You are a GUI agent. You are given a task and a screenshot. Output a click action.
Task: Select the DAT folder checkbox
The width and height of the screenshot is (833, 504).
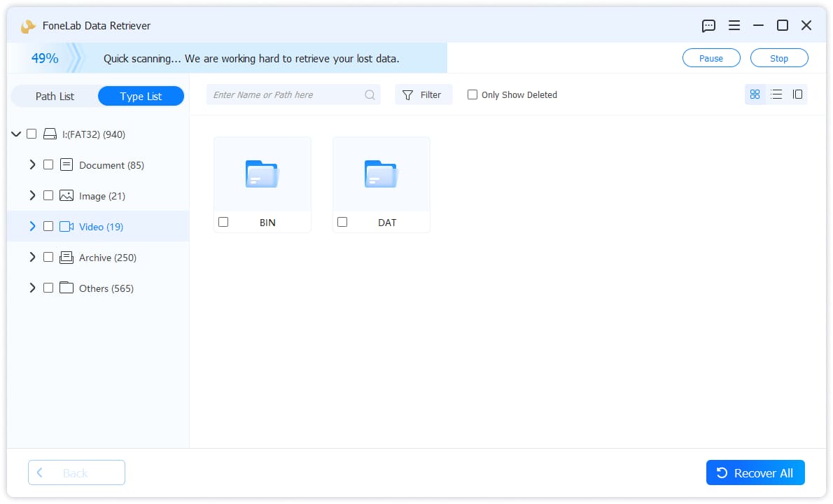(343, 222)
